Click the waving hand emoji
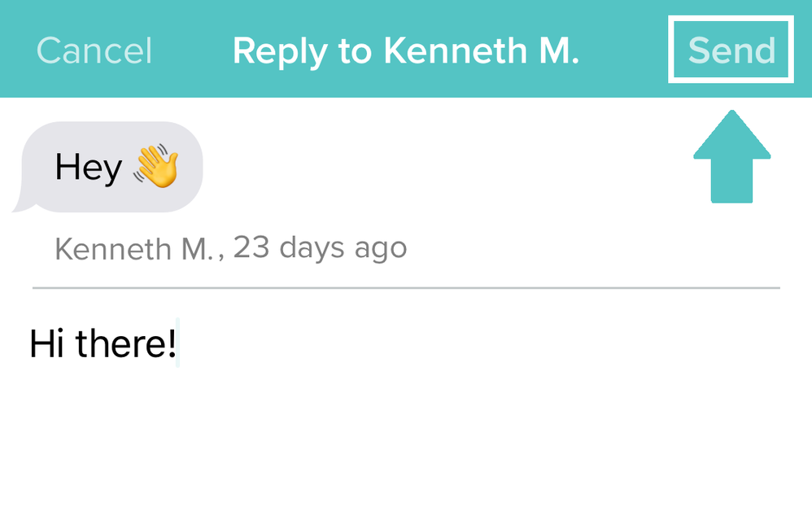 [155, 167]
